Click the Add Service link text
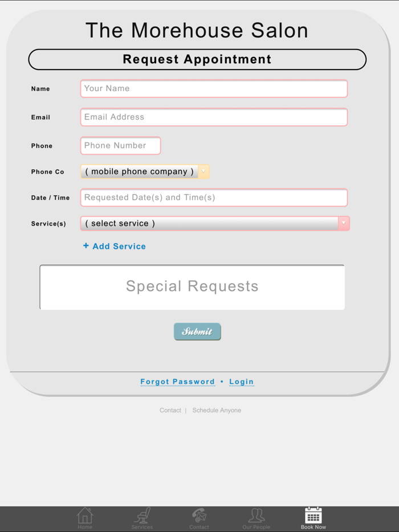The image size is (399, 532). (119, 246)
